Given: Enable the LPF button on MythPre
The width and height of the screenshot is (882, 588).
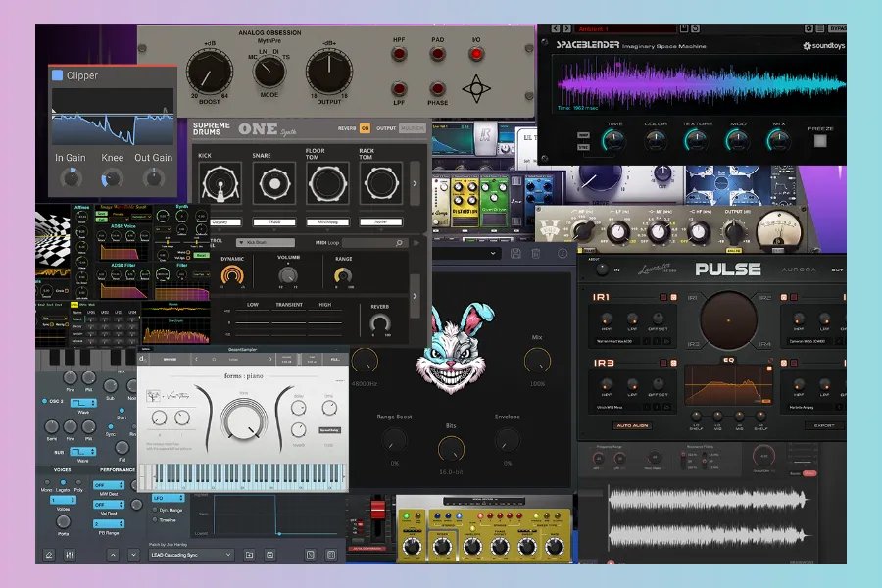Looking at the screenshot, I should coord(399,89).
